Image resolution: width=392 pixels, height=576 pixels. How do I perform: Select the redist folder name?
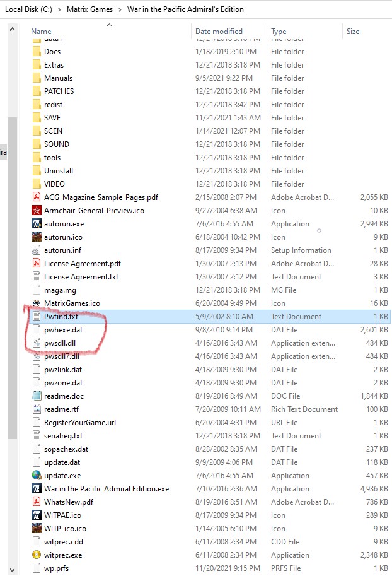point(53,104)
